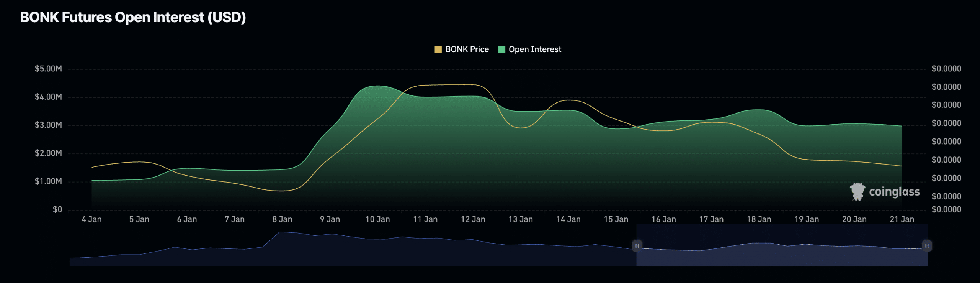Click the 16 Jan date label

[663, 219]
